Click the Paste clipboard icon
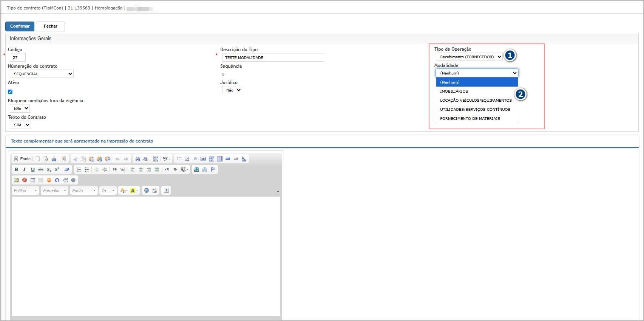The width and height of the screenshot is (644, 321). pyautogui.click(x=91, y=159)
